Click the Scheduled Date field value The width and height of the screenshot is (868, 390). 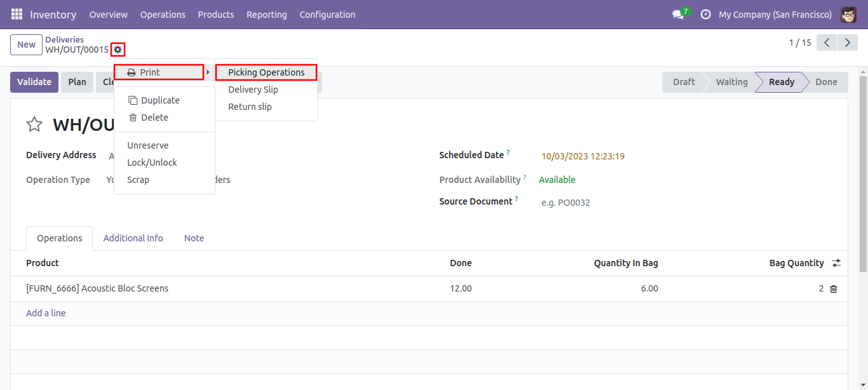(x=583, y=156)
